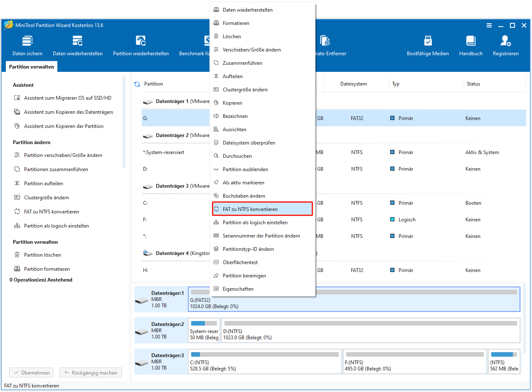Select Partitionen zusammenführen in sidebar
Screen dimensions: 532x392
click(x=51, y=169)
